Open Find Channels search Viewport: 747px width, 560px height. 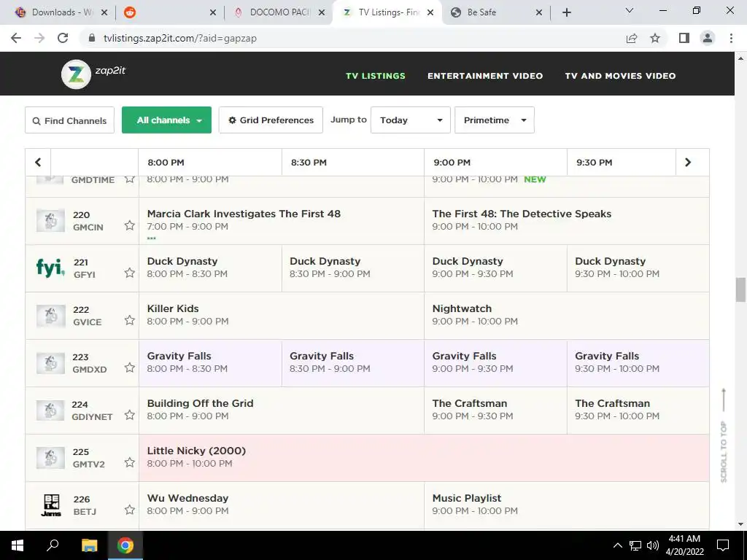pos(69,120)
